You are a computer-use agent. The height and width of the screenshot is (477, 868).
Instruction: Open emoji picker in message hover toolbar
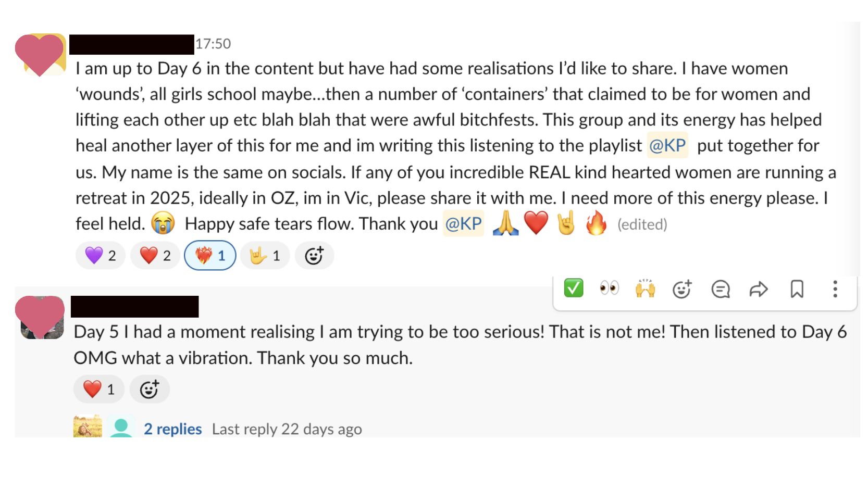tap(681, 289)
